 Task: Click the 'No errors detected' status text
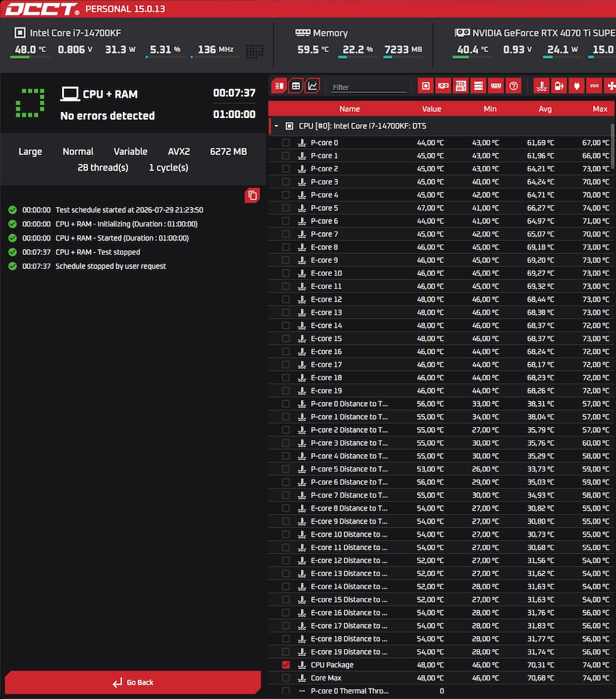[x=107, y=116]
